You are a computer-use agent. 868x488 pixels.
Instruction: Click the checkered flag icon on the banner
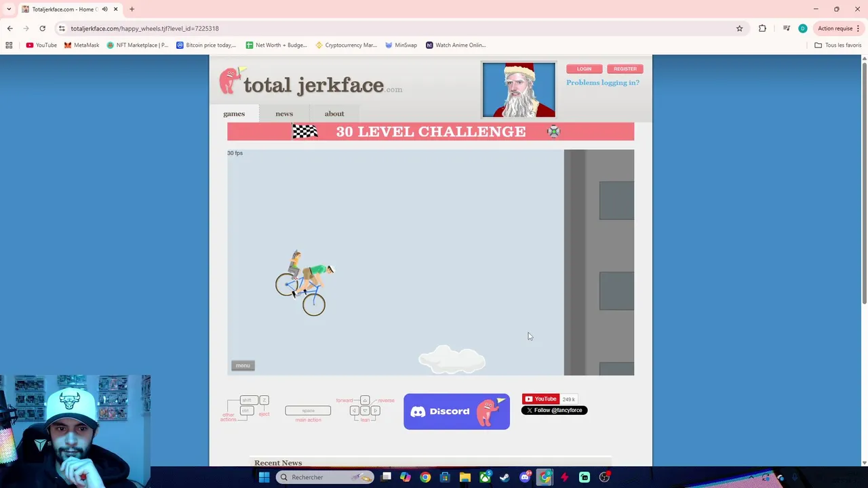305,131
